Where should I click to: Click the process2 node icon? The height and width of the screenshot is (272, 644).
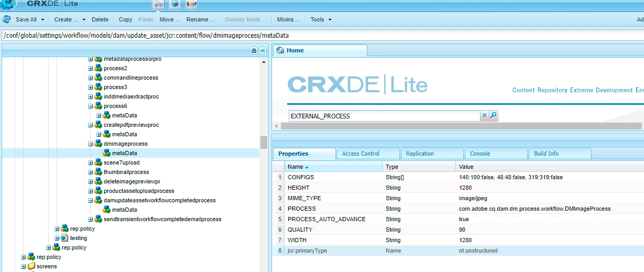[98, 68]
